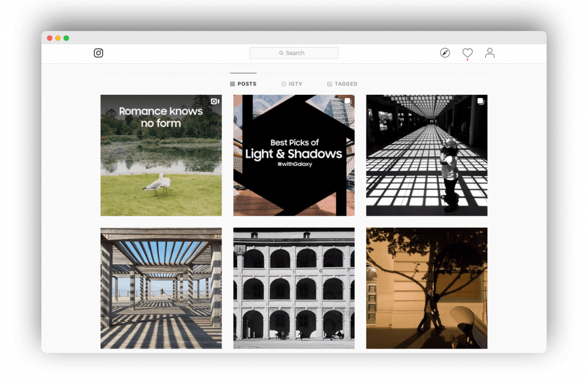
Task: Open the tree shadow on wall photo
Action: pyautogui.click(x=427, y=288)
